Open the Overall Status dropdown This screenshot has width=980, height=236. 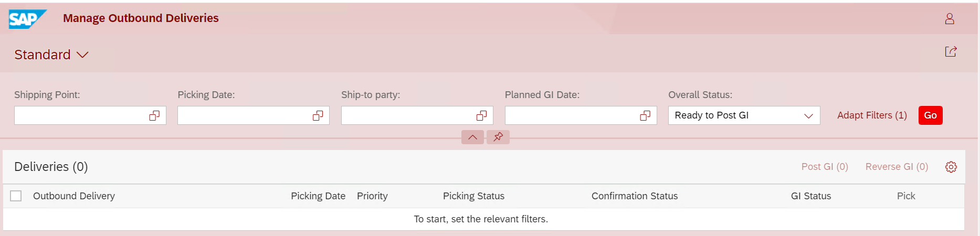tap(744, 115)
